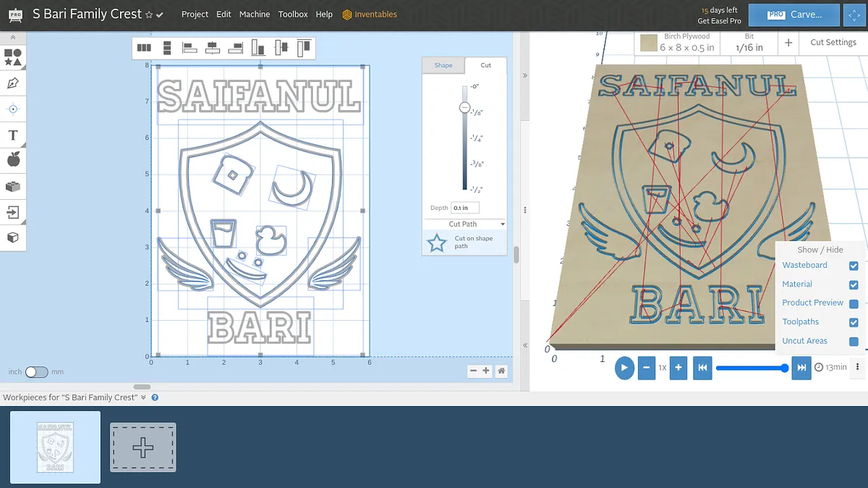This screenshot has width=868, height=488.
Task: Enable the Product Preview checkbox
Action: [854, 303]
